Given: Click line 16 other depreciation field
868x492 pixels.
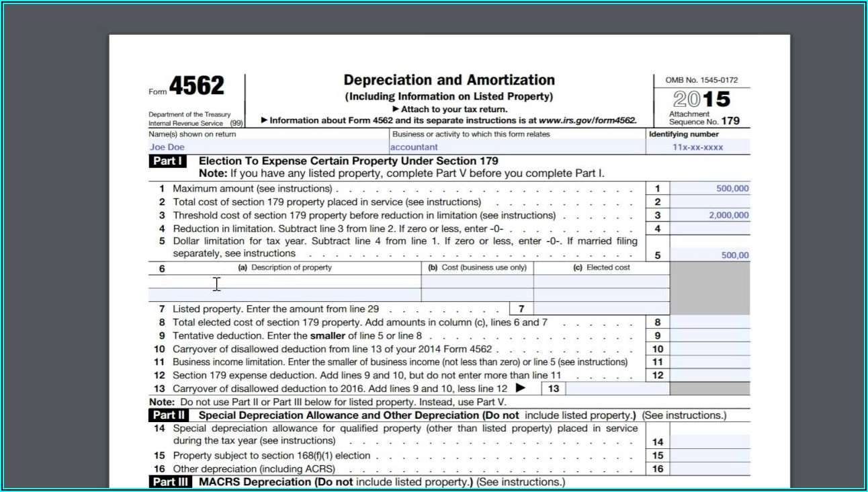Looking at the screenshot, I should [710, 468].
